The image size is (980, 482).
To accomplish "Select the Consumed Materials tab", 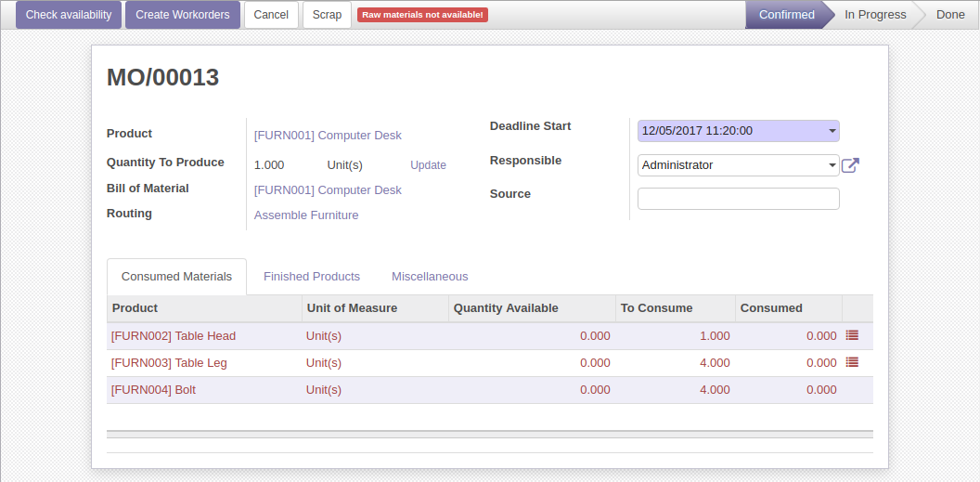I will [x=176, y=276].
